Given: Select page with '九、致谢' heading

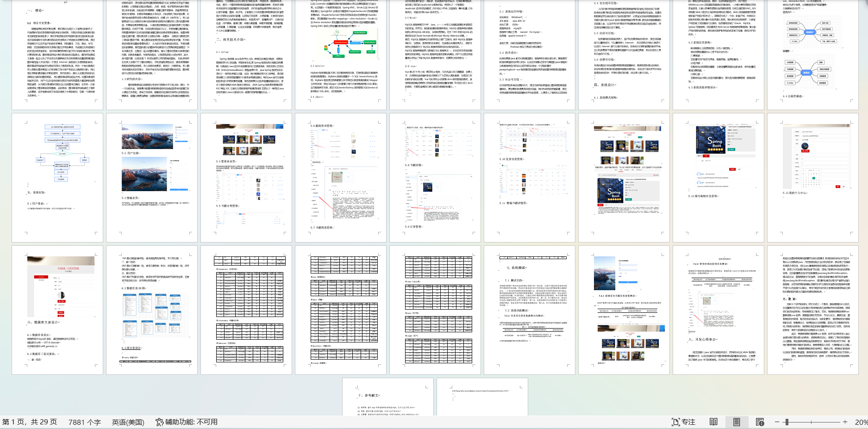Looking at the screenshot, I should tap(813, 310).
